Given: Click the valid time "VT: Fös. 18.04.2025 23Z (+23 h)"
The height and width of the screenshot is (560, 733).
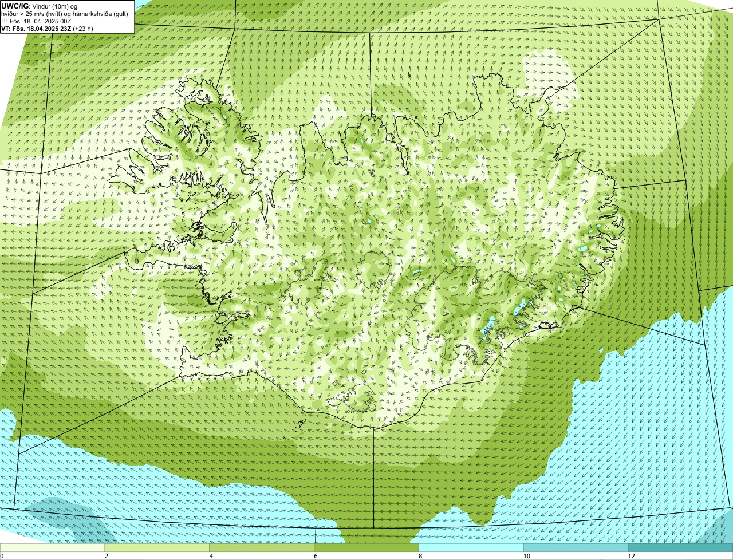Looking at the screenshot, I should point(47,29).
